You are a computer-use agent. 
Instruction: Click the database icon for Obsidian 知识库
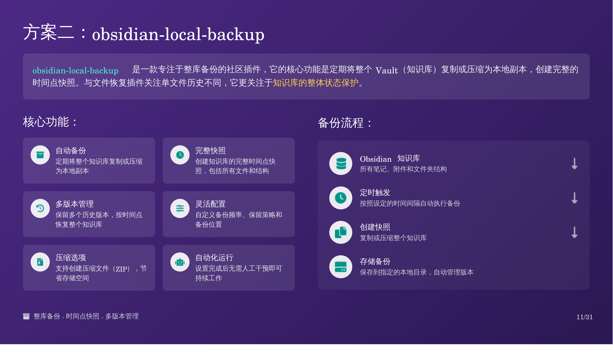click(x=341, y=164)
